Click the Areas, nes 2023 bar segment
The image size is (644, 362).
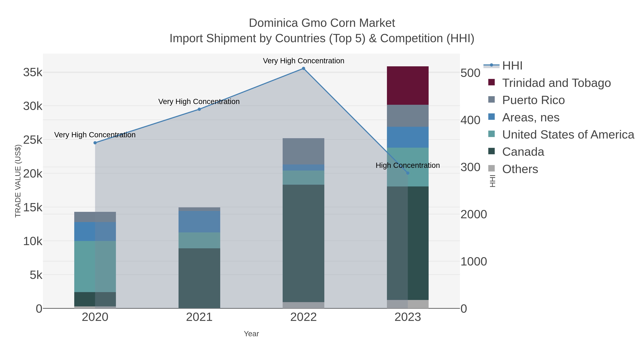[x=408, y=137]
